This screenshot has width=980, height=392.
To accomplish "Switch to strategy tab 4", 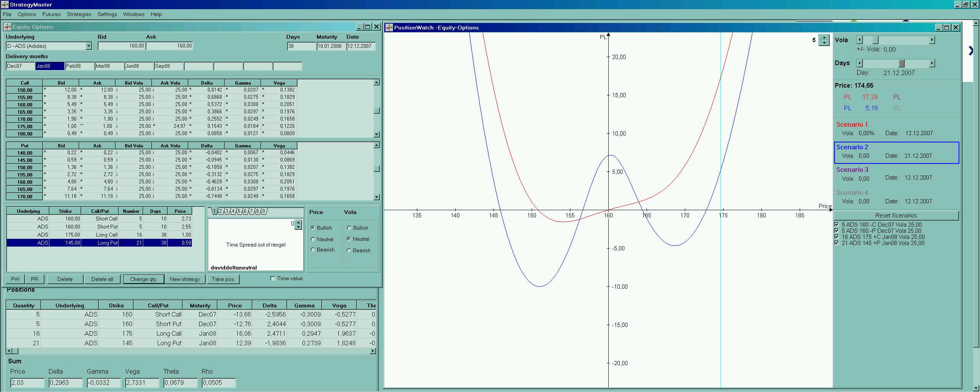I will click(233, 211).
